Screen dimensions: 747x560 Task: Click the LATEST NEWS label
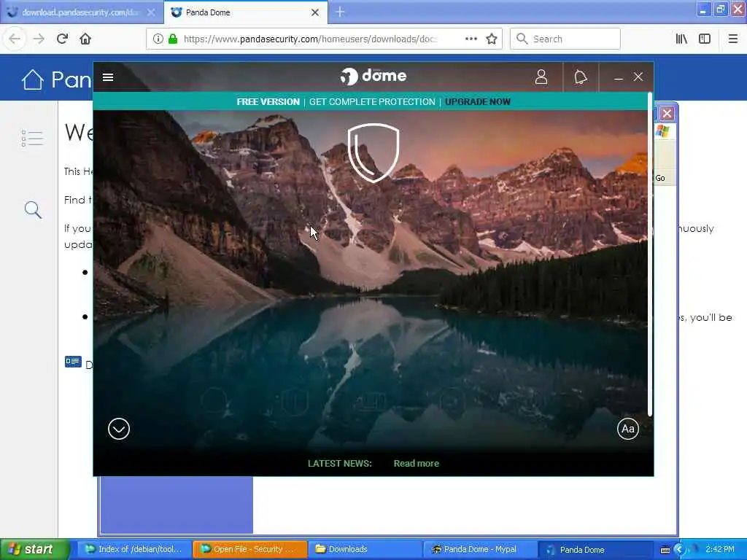point(340,463)
